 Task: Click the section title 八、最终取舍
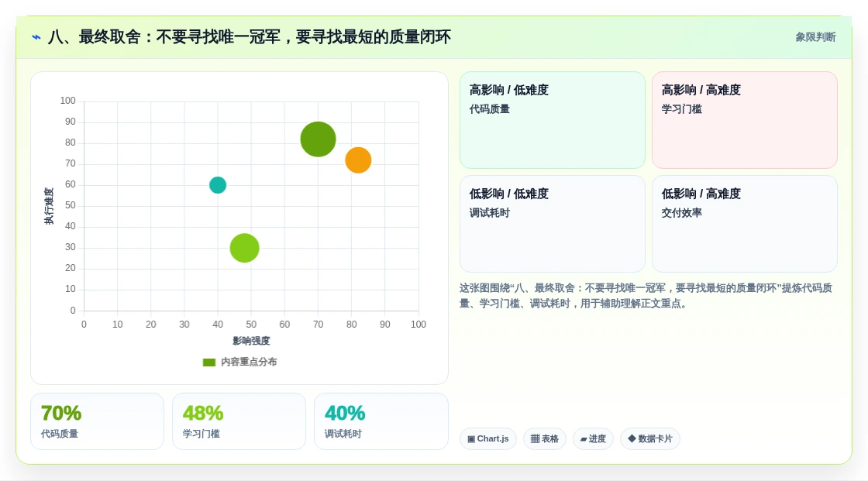[249, 37]
